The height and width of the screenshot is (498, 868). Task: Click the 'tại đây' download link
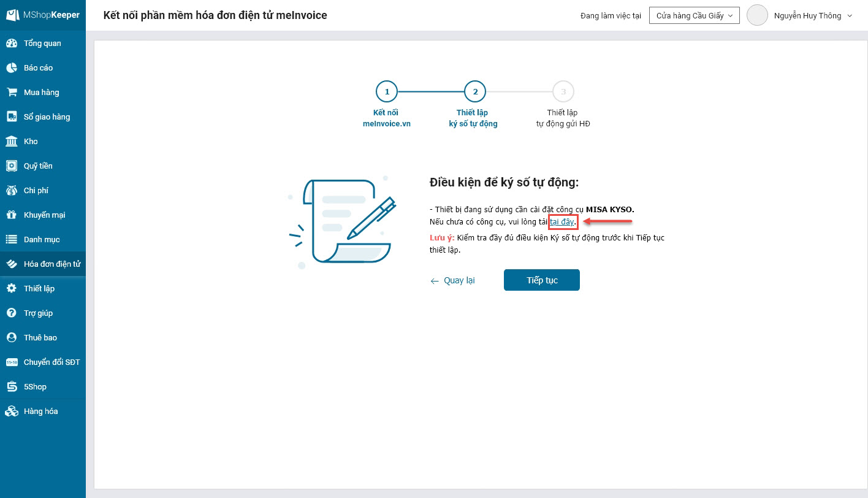point(562,221)
